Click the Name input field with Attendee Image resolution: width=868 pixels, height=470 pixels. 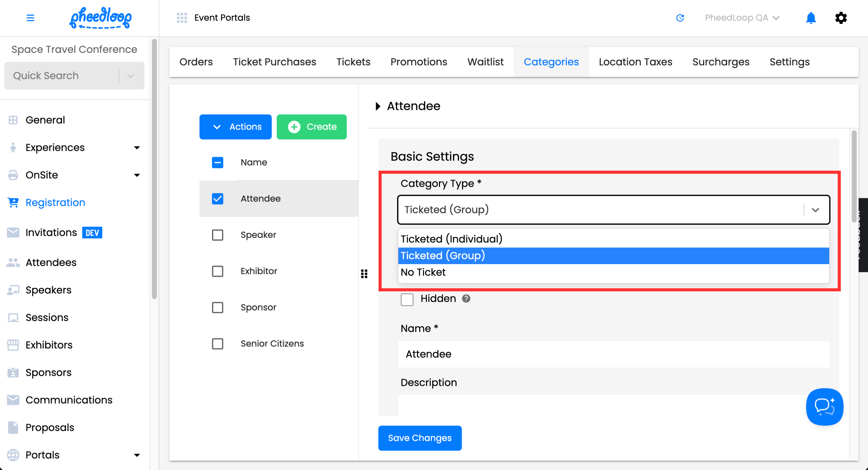click(613, 354)
